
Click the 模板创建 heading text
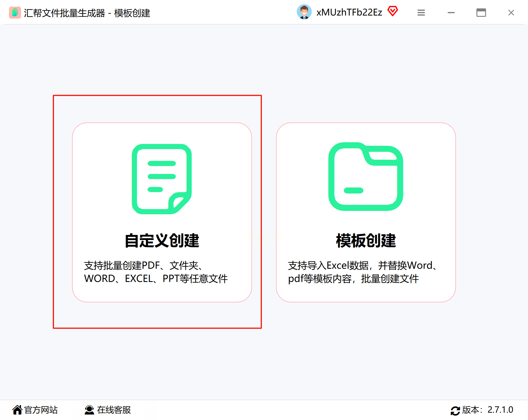[x=366, y=241]
